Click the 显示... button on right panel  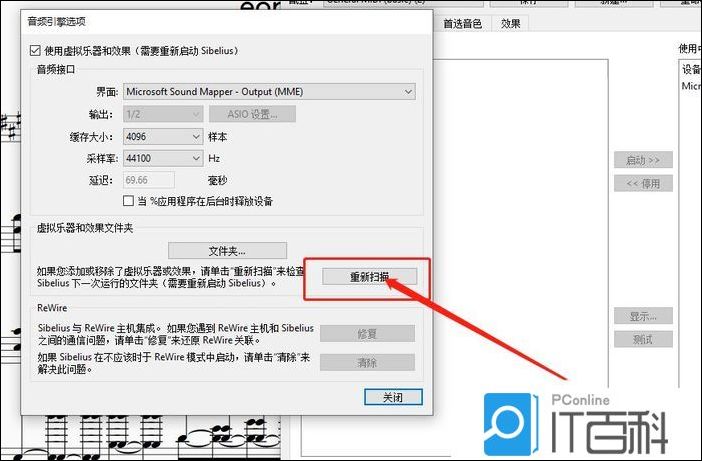642,316
